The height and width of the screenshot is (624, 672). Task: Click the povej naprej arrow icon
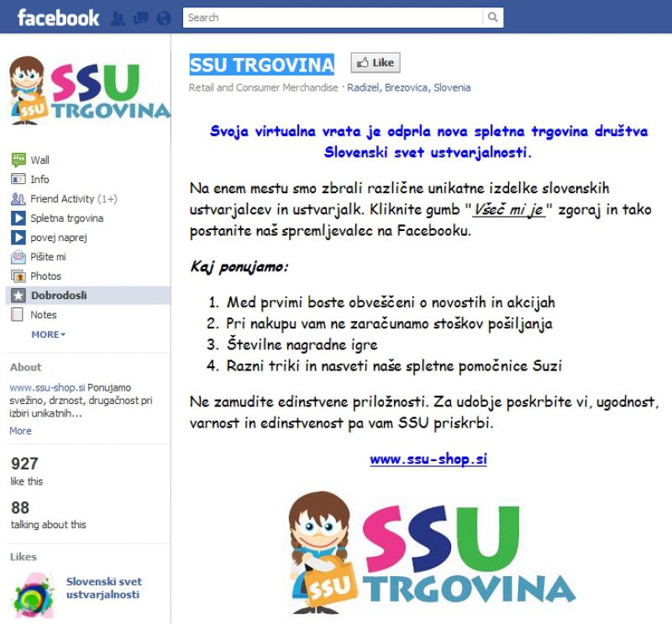tap(18, 238)
